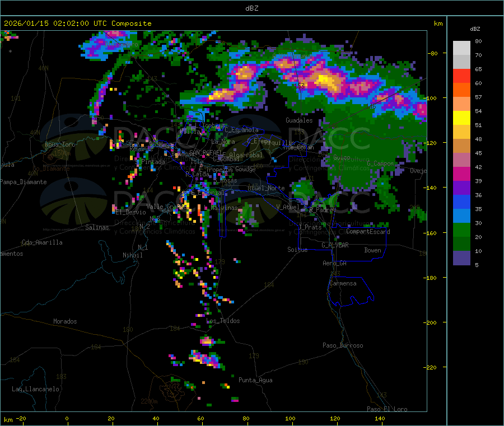Click the Paso_Barroso location label
The height and width of the screenshot is (426, 504).
tap(343, 346)
